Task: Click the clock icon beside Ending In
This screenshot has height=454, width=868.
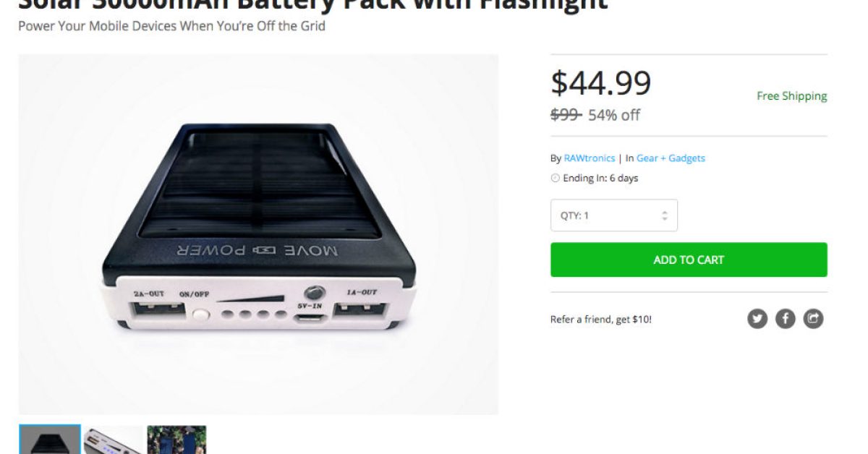Action: (x=555, y=179)
